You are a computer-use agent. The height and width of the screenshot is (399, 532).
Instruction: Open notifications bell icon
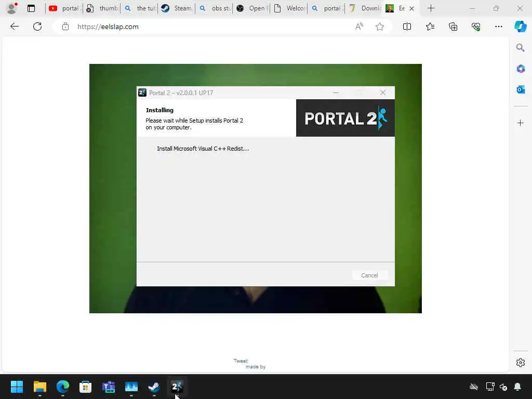tap(517, 387)
